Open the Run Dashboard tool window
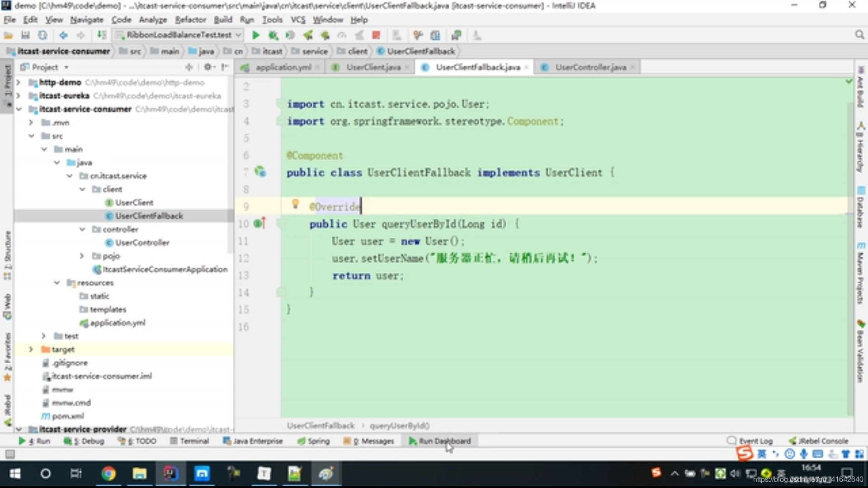 (439, 441)
